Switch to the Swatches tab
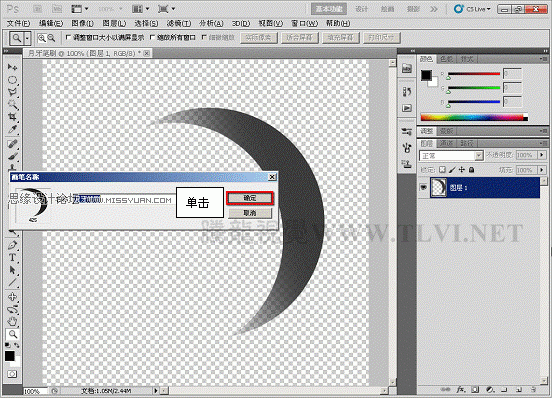This screenshot has height=398, width=552. point(446,59)
